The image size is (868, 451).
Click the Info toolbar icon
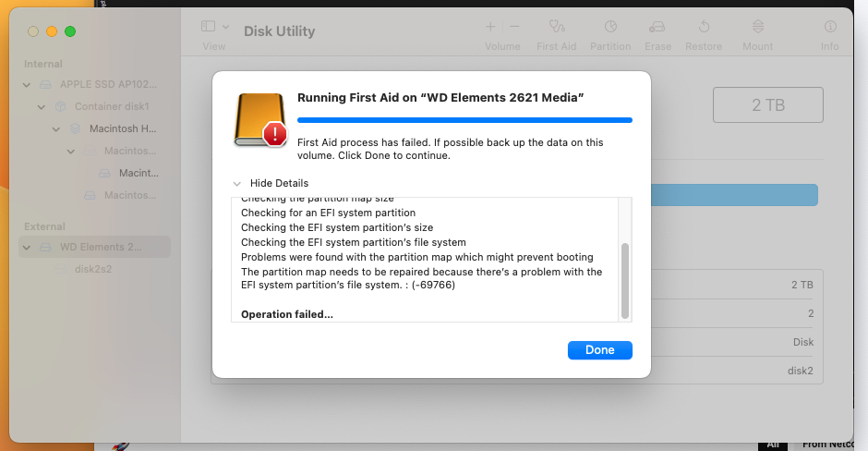(829, 28)
